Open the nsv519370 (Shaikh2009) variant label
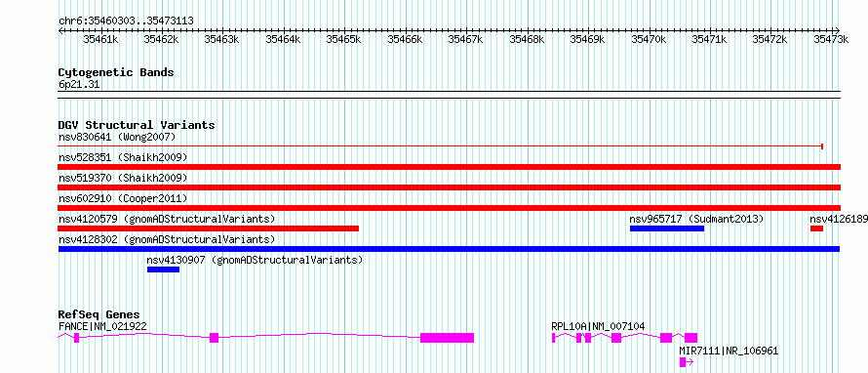 [x=123, y=178]
